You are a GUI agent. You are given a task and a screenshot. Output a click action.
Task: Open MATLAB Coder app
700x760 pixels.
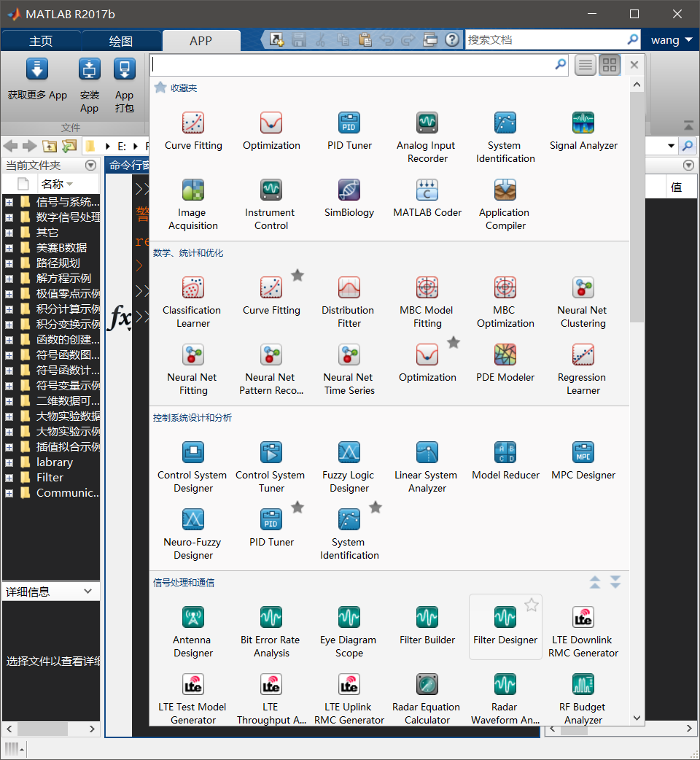[427, 198]
